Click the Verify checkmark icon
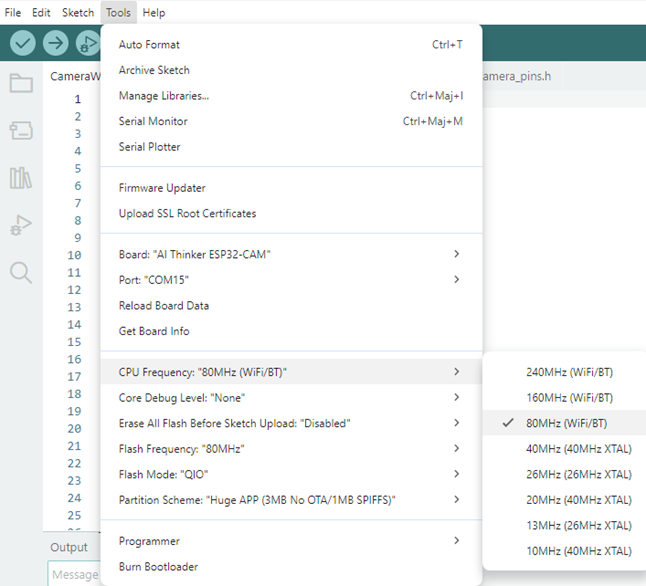 pyautogui.click(x=23, y=43)
